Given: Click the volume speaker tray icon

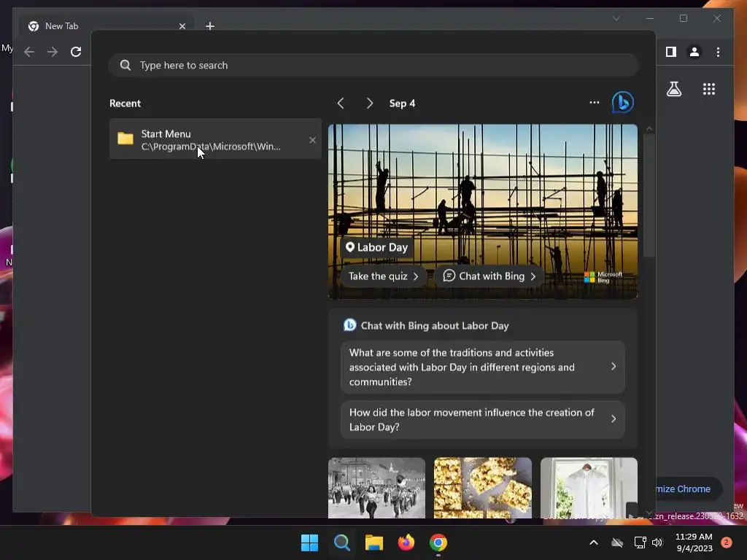Looking at the screenshot, I should tap(657, 542).
